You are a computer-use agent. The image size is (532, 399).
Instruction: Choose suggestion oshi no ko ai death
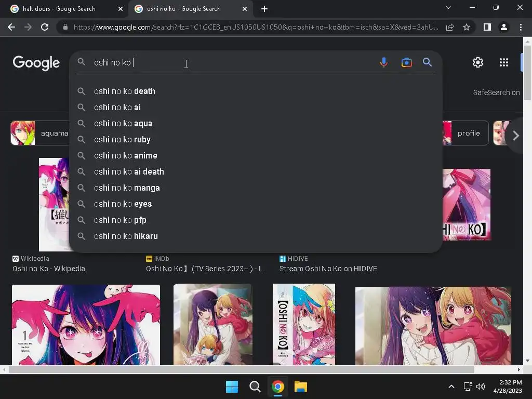point(256,171)
